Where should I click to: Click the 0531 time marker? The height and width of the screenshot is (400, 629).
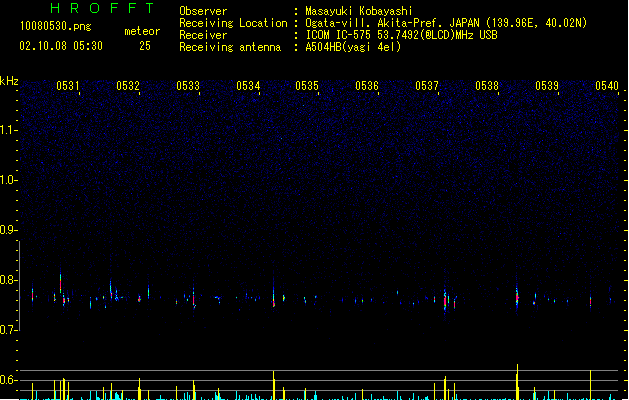point(68,86)
